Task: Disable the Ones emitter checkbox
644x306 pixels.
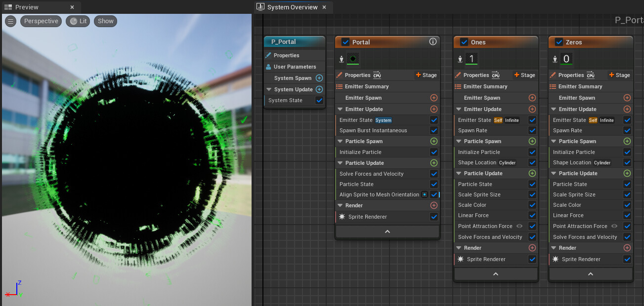Action: point(464,42)
